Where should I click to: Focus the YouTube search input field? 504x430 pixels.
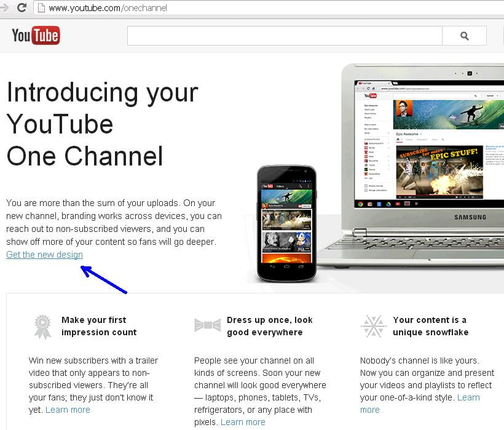(285, 36)
